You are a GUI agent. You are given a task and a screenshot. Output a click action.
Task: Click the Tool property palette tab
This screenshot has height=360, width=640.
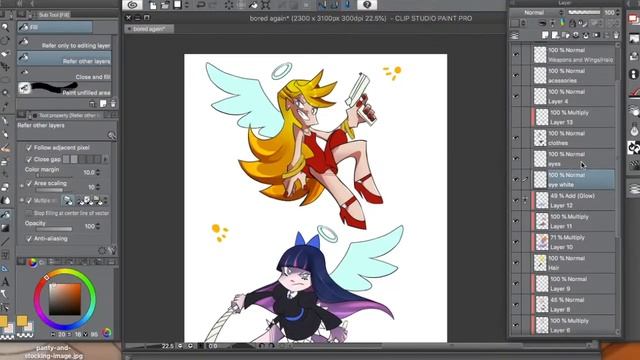(67, 116)
